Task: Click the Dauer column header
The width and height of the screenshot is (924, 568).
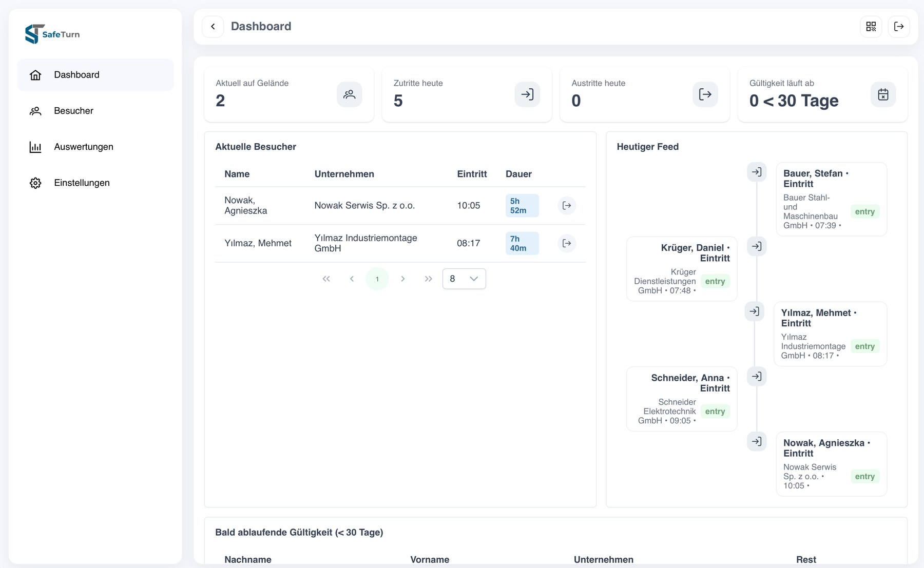Action: point(519,174)
